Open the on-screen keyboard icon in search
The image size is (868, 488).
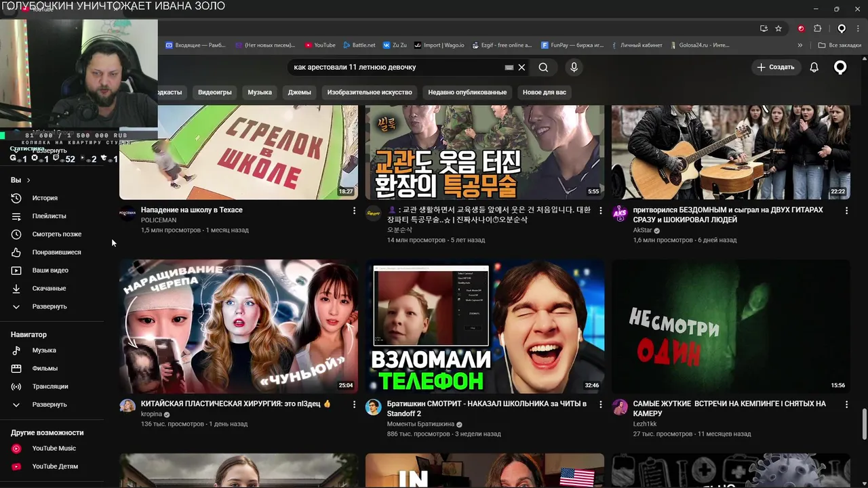tap(509, 68)
